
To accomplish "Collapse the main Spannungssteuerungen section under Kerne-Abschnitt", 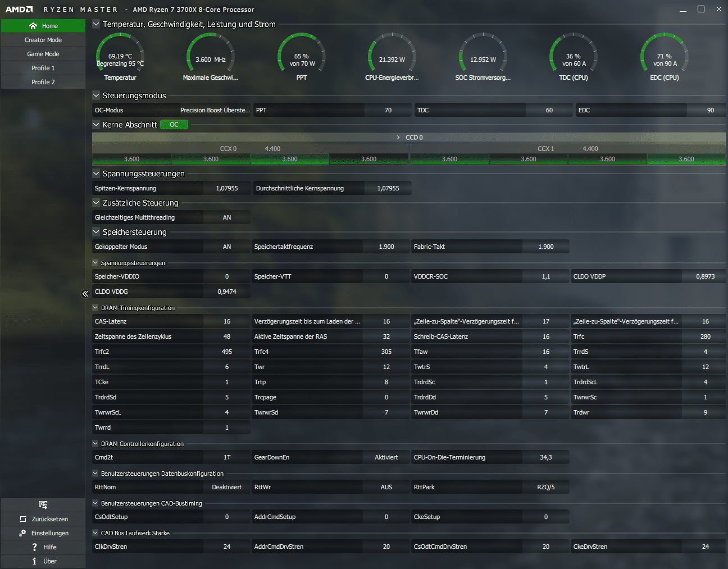I will pyautogui.click(x=96, y=174).
